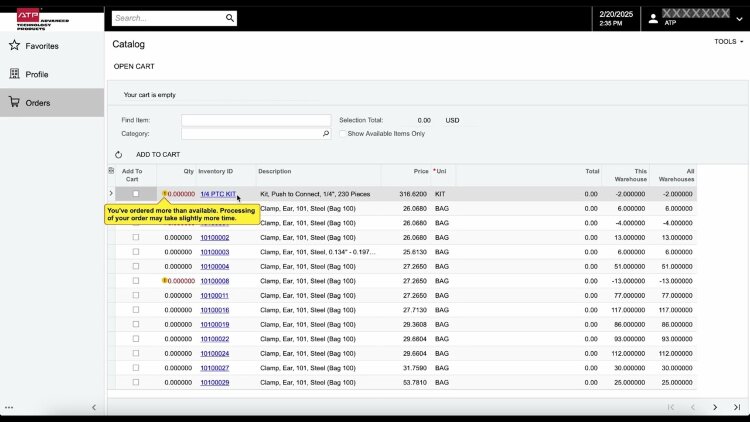Open inventory item 10100016 link

tap(215, 310)
